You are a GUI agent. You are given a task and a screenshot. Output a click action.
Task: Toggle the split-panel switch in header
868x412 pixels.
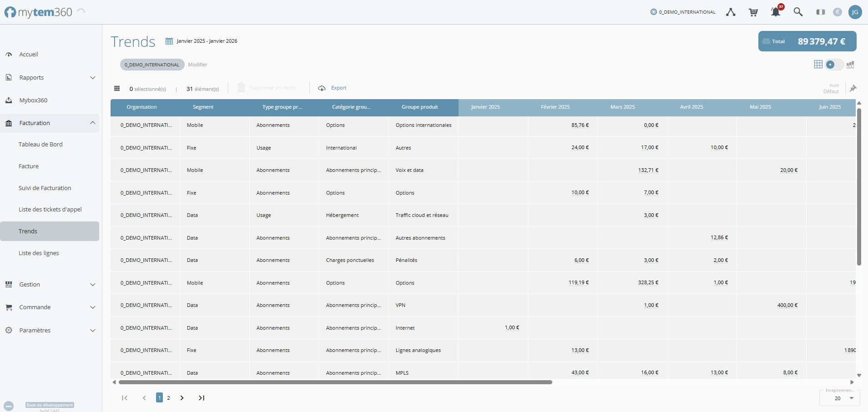pyautogui.click(x=820, y=12)
